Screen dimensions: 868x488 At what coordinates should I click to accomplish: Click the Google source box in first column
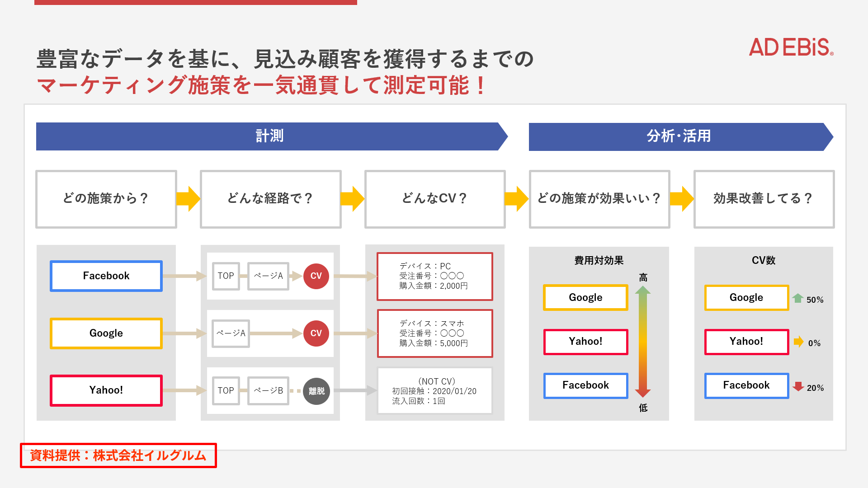(x=106, y=333)
